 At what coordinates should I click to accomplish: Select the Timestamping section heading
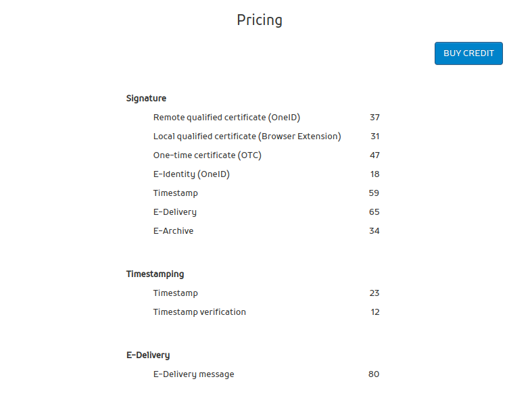pyautogui.click(x=155, y=274)
